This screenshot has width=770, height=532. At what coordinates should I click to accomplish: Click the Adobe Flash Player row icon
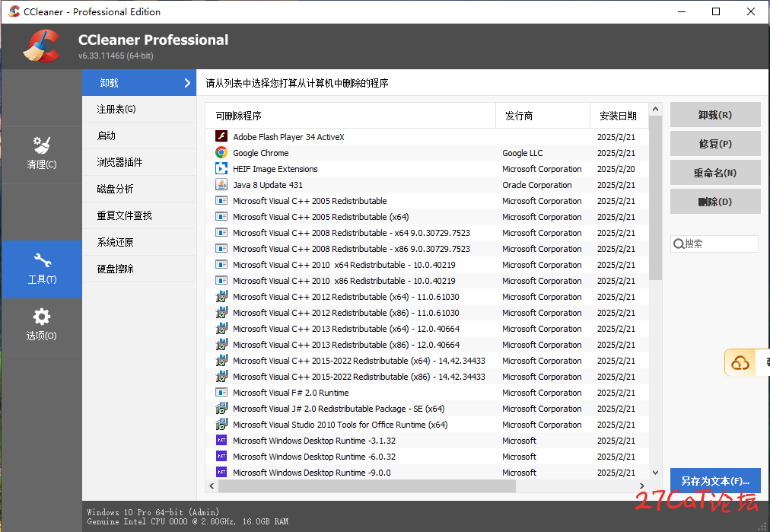221,136
